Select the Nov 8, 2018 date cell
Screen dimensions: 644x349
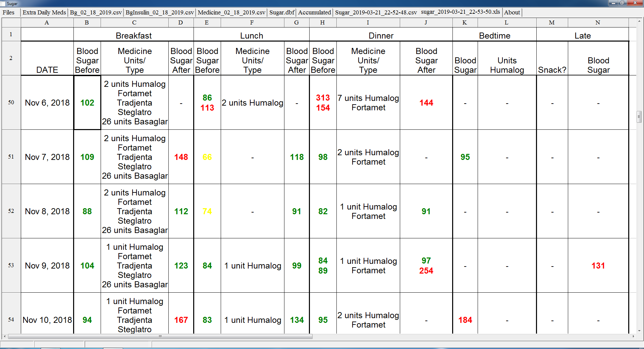[47, 211]
